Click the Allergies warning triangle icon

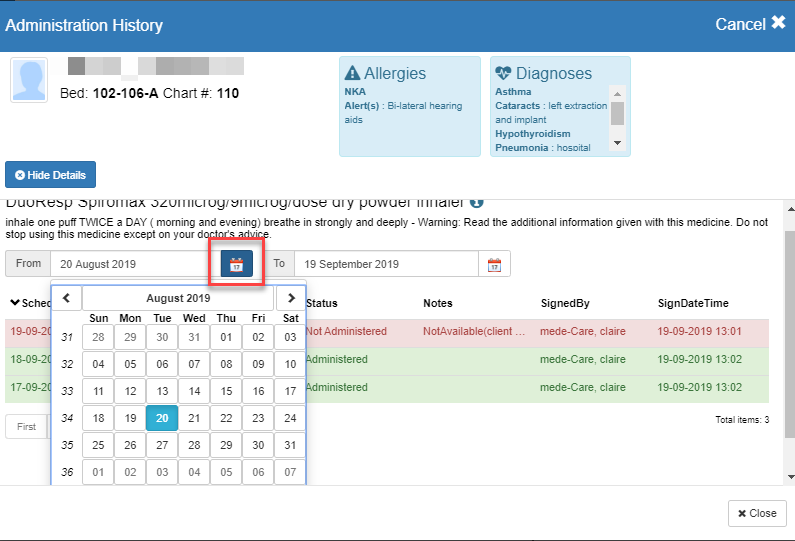pos(352,73)
